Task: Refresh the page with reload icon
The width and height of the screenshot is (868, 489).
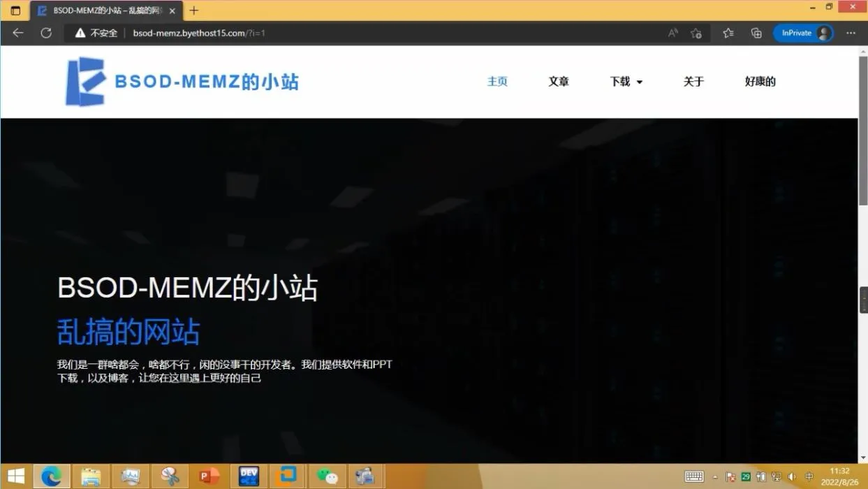Action: (46, 33)
